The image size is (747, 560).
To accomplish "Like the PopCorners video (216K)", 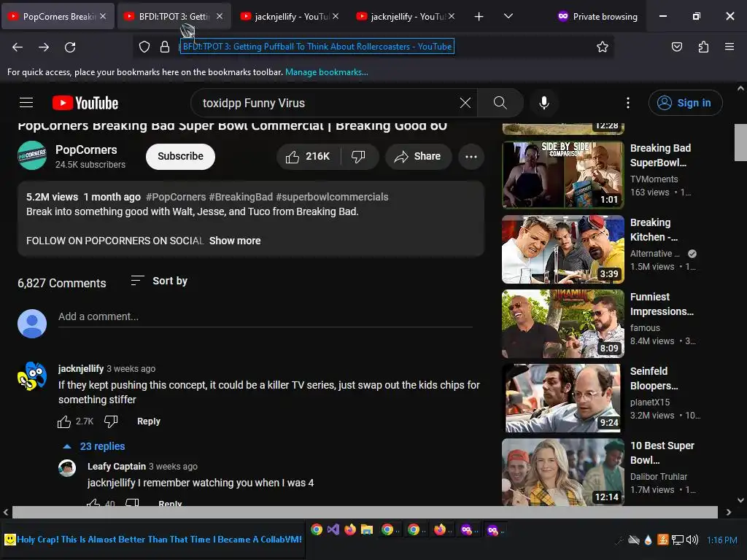I will [309, 157].
